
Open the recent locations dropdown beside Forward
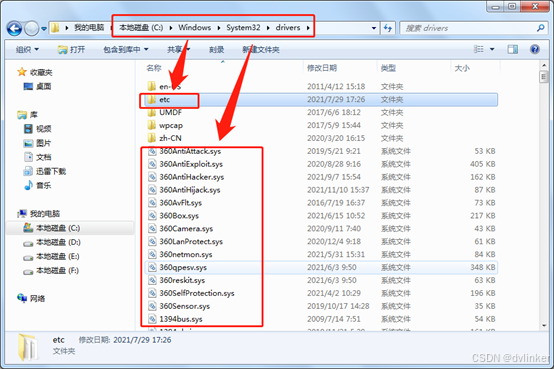coord(44,29)
